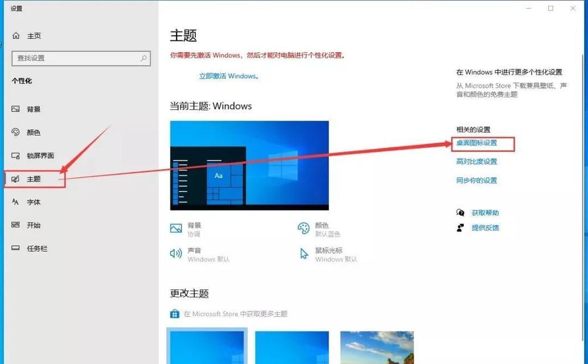
Task: Click the 背景 协调 setting text
Action: click(194, 229)
